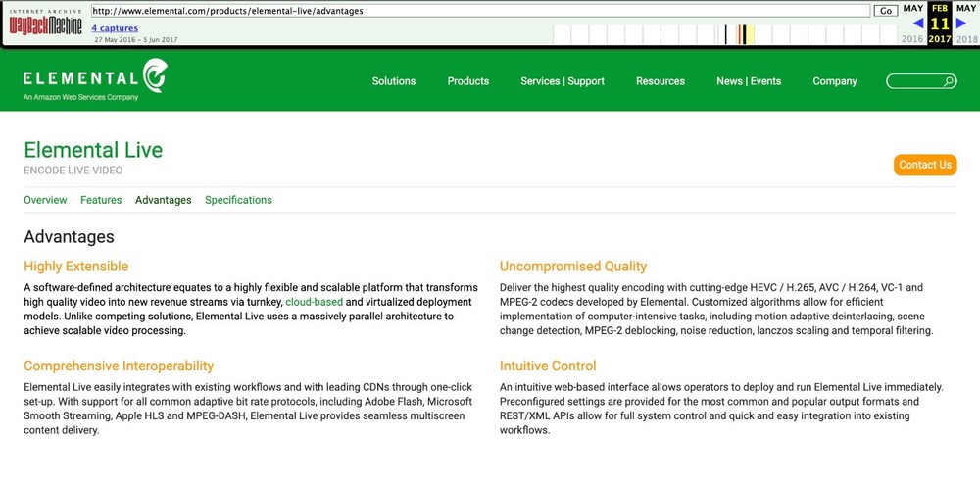This screenshot has height=488, width=980.
Task: Click the Wayback URL input field
Action: pyautogui.click(x=480, y=11)
